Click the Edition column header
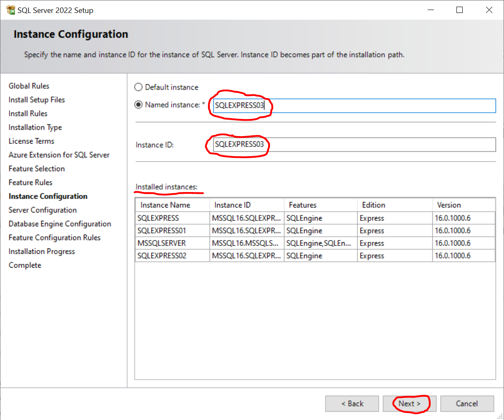Screen dimensions: 504x420 (395, 205)
